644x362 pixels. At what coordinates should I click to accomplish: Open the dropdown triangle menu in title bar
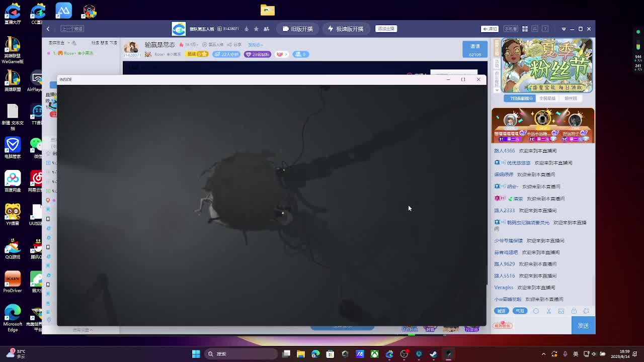[563, 29]
